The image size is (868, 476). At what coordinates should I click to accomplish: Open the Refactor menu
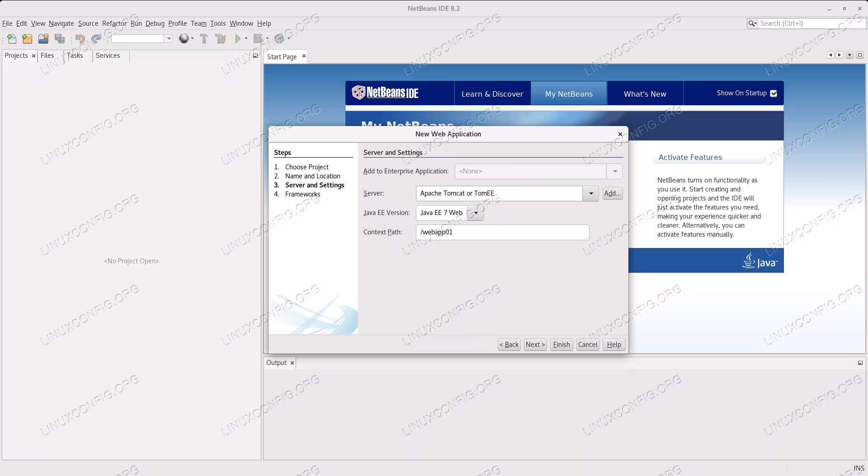coord(114,23)
